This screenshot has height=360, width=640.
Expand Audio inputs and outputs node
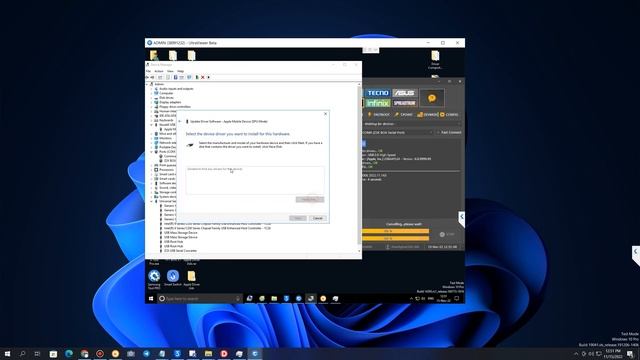(x=151, y=89)
